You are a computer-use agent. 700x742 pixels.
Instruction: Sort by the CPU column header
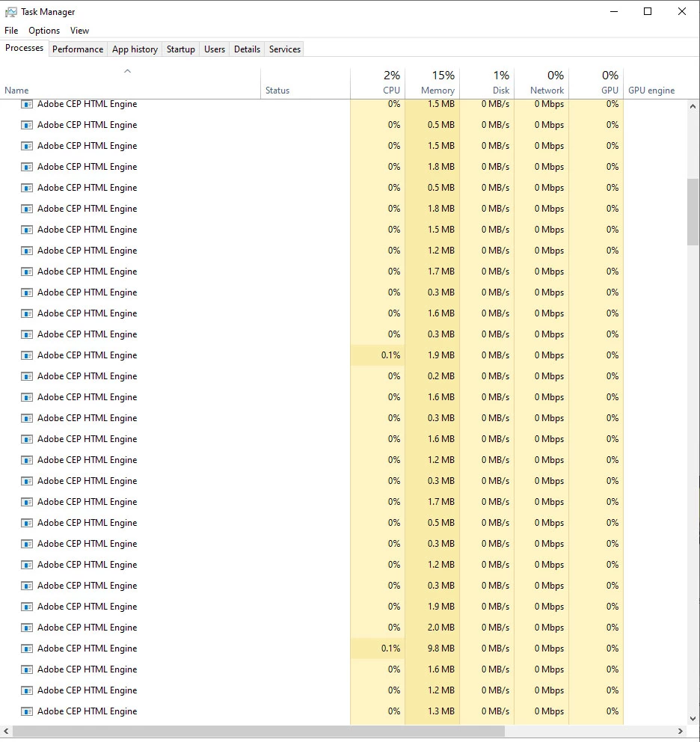378,83
